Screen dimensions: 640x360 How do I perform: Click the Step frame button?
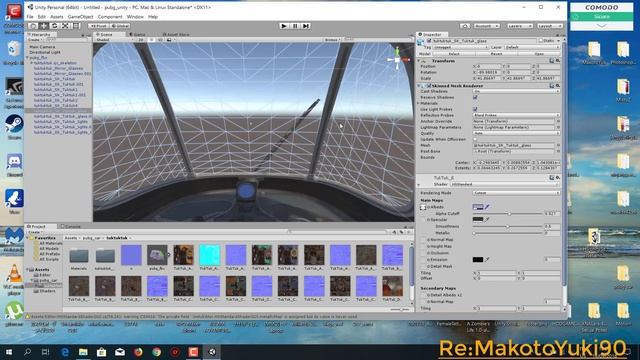306,26
